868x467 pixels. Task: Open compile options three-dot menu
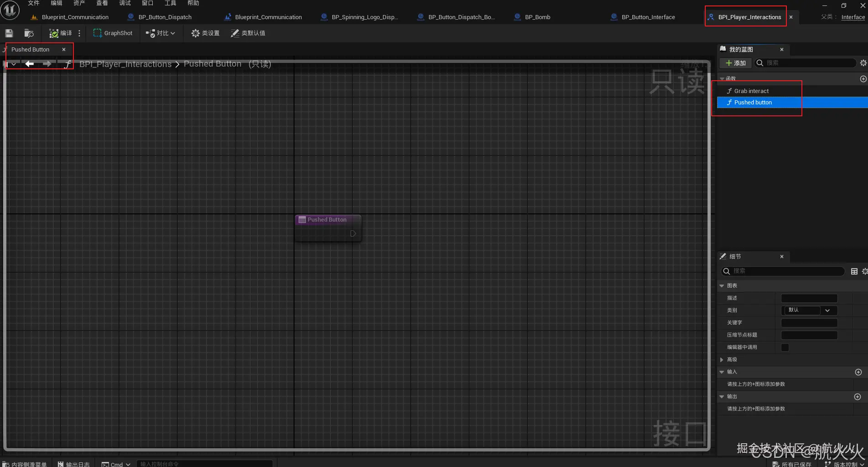coord(79,33)
